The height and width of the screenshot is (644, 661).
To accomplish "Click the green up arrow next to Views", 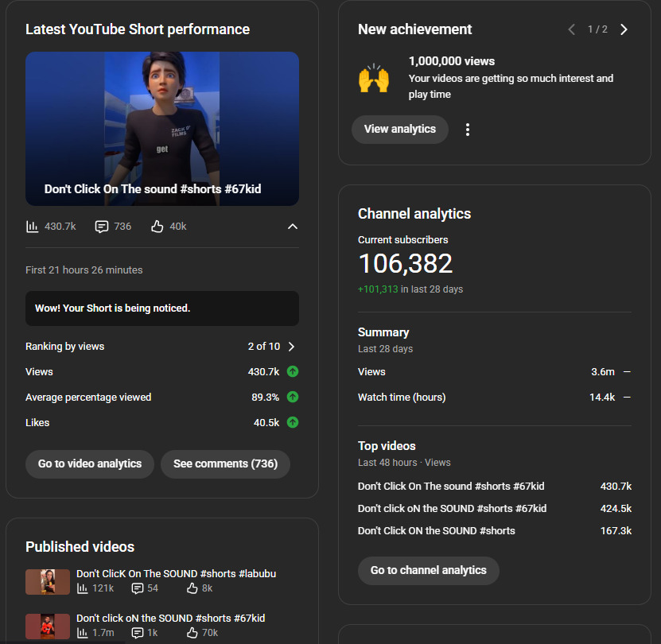I will 293,371.
